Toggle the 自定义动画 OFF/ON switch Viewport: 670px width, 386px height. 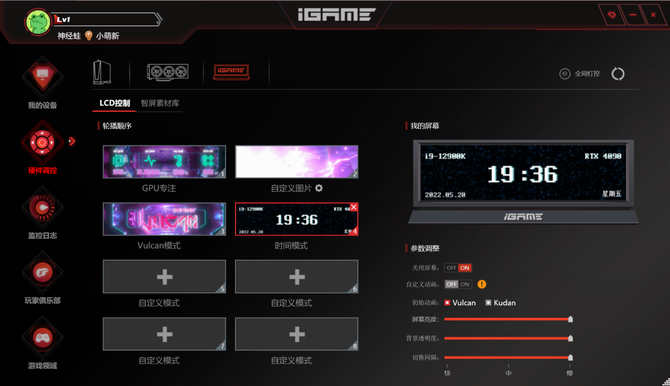pyautogui.click(x=458, y=284)
